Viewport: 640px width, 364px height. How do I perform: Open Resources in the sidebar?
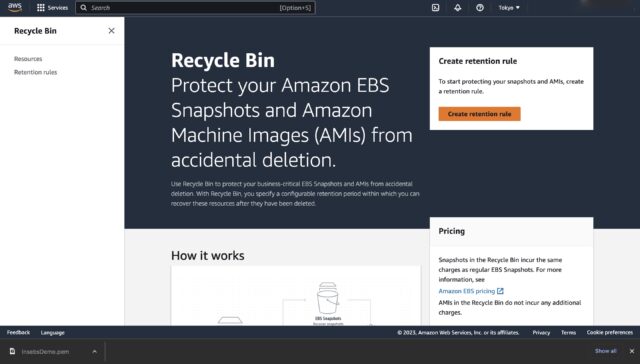[28, 59]
